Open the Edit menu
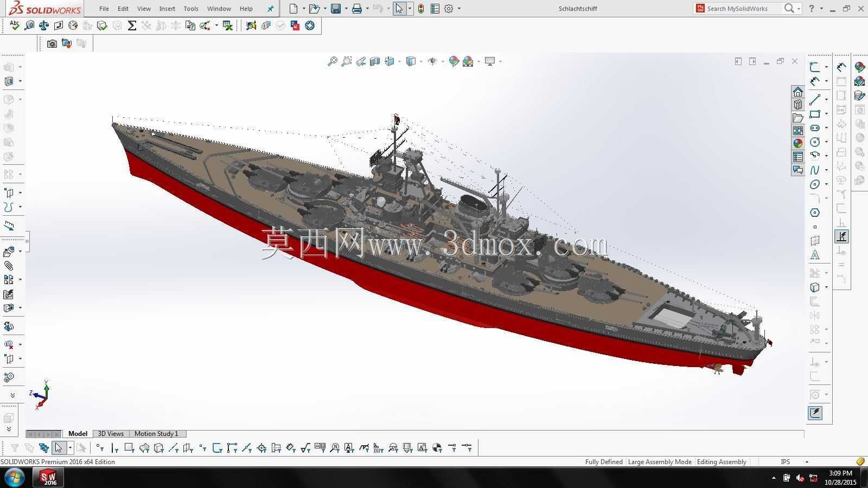Image resolution: width=868 pixels, height=488 pixels. pyautogui.click(x=123, y=9)
